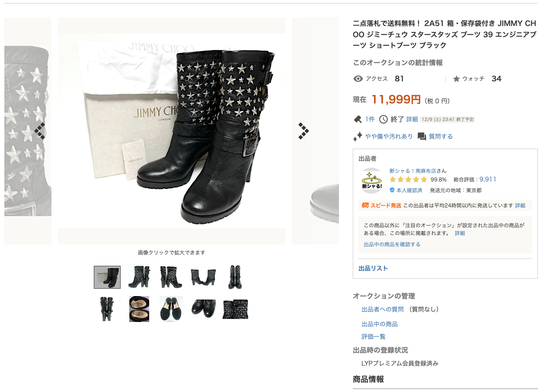Image resolution: width=540 pixels, height=392 pixels.
Task: Click the スピード発送 truck icon
Action: [x=365, y=205]
